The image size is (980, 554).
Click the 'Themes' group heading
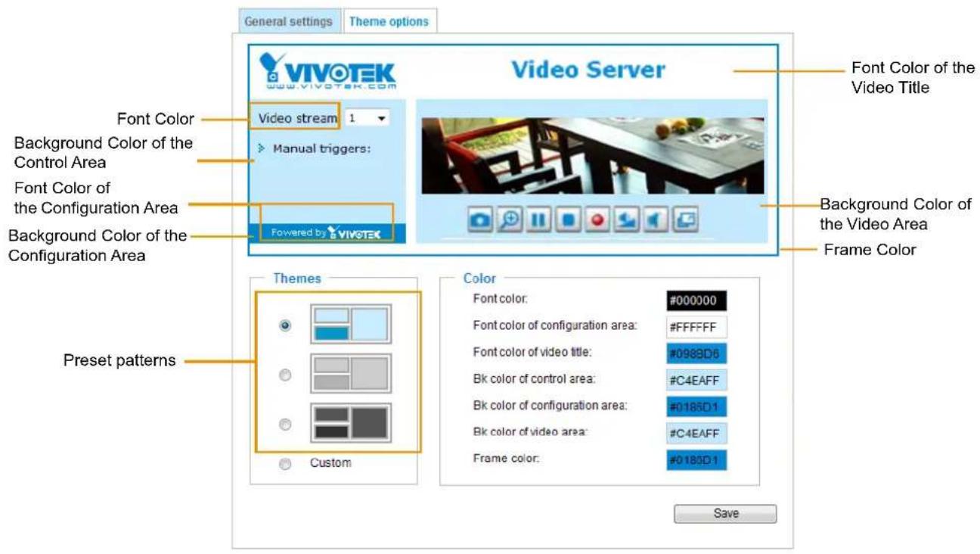pos(297,279)
